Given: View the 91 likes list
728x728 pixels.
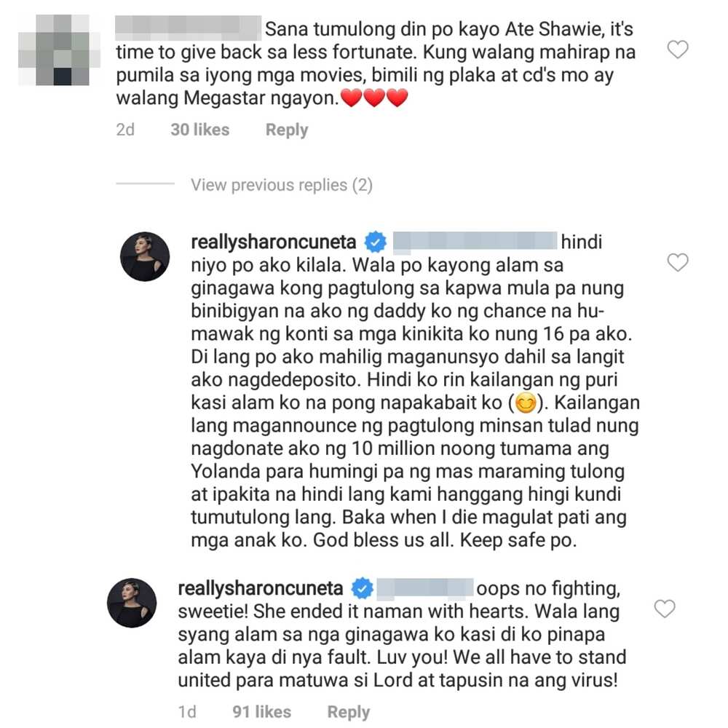Looking at the screenshot, I should pos(261,712).
